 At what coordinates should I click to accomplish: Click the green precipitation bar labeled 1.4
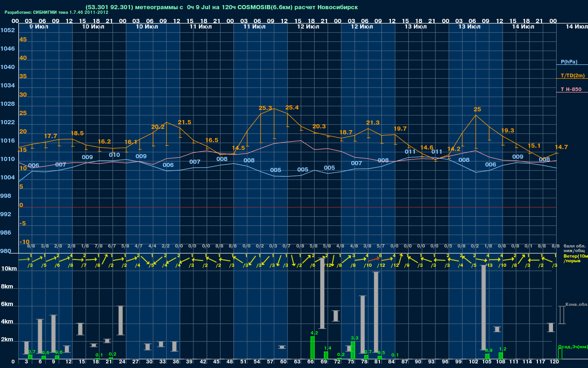coord(326,355)
